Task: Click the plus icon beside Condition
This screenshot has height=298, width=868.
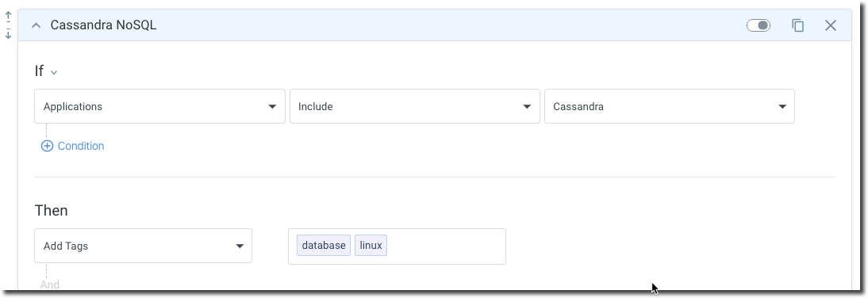Action: coord(47,146)
